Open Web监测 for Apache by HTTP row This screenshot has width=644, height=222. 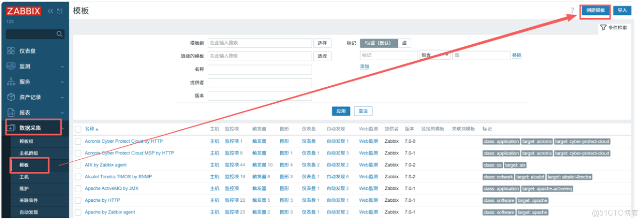pyautogui.click(x=368, y=200)
